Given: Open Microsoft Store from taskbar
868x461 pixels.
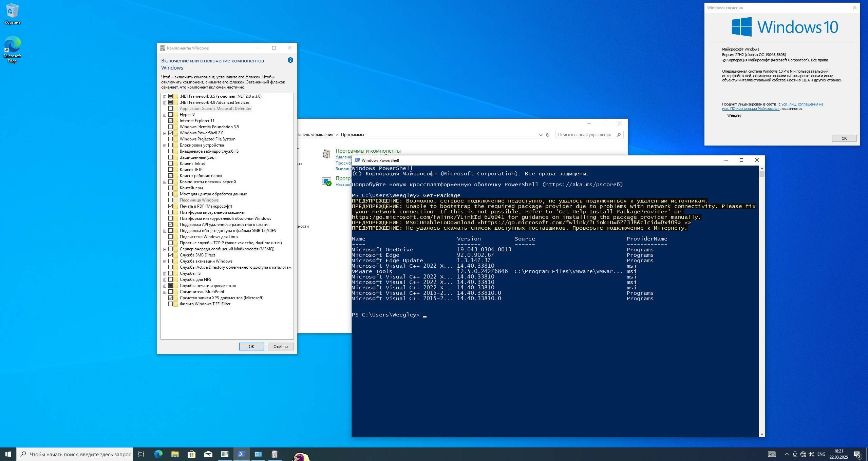Looking at the screenshot, I should pyautogui.click(x=191, y=454).
